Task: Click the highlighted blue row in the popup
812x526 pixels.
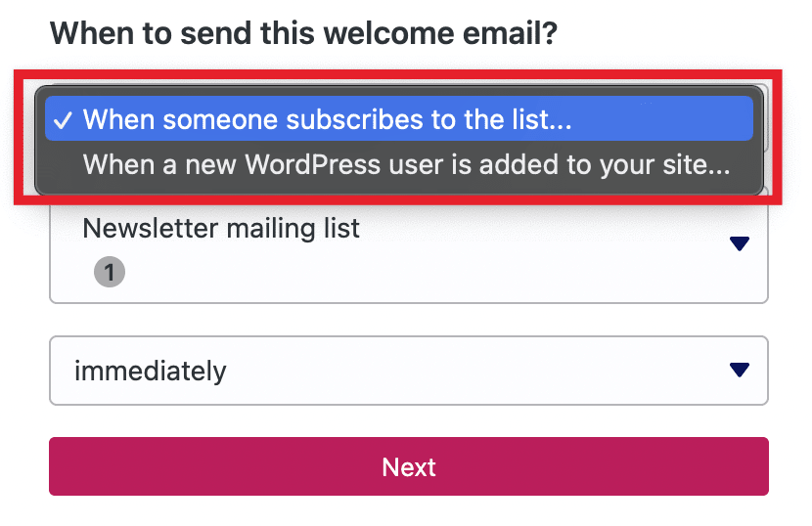Action: [398, 119]
